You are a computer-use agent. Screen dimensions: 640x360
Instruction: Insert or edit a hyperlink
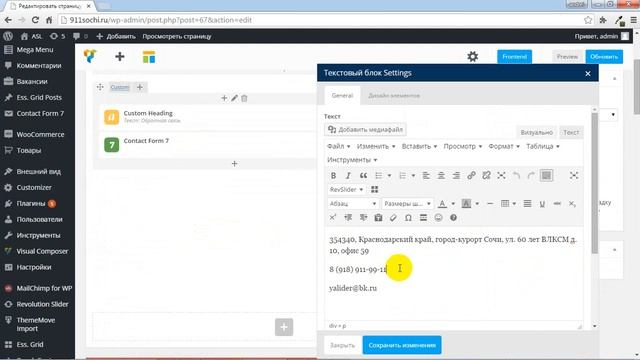pyautogui.click(x=471, y=176)
